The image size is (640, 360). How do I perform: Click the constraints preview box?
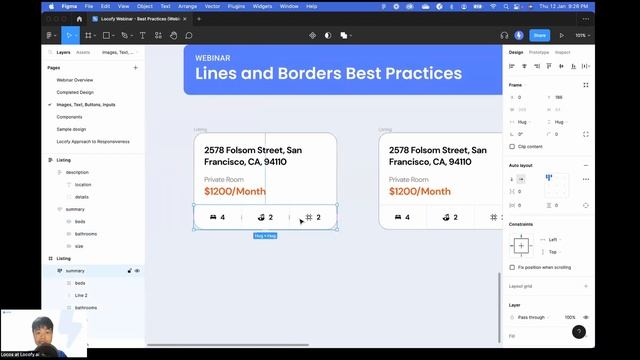[x=521, y=246]
